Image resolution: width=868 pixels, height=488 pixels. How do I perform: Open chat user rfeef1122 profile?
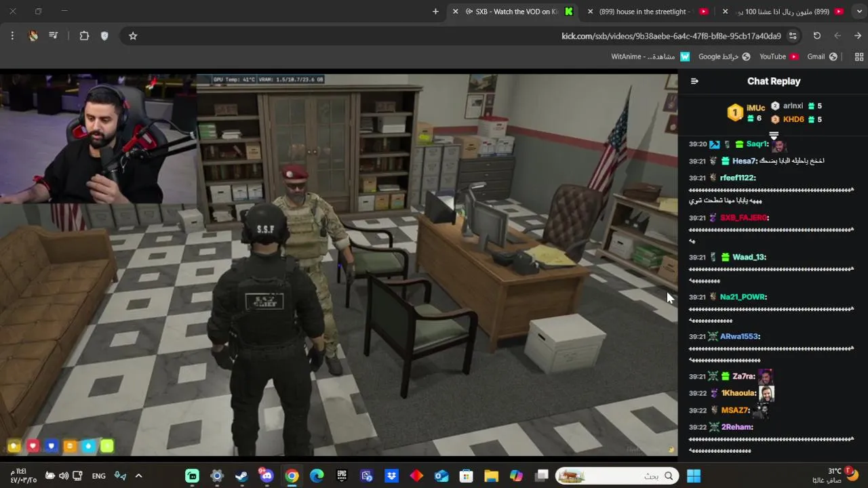[x=737, y=178]
